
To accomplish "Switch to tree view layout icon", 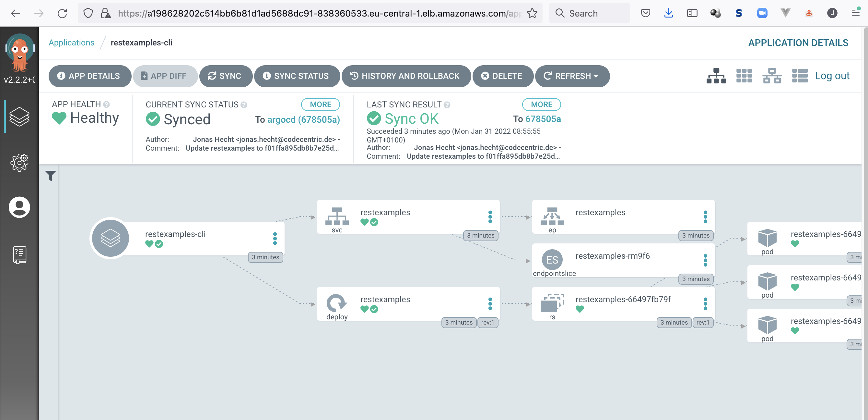I will point(716,76).
